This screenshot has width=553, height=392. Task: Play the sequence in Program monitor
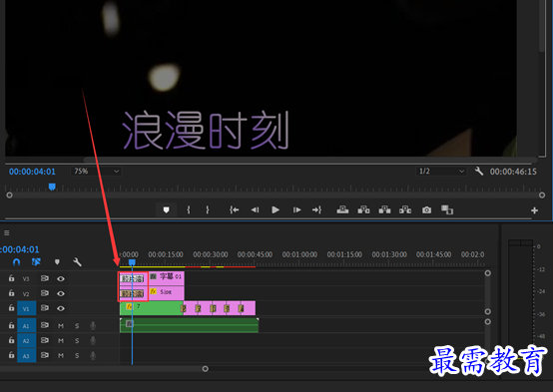tap(276, 210)
